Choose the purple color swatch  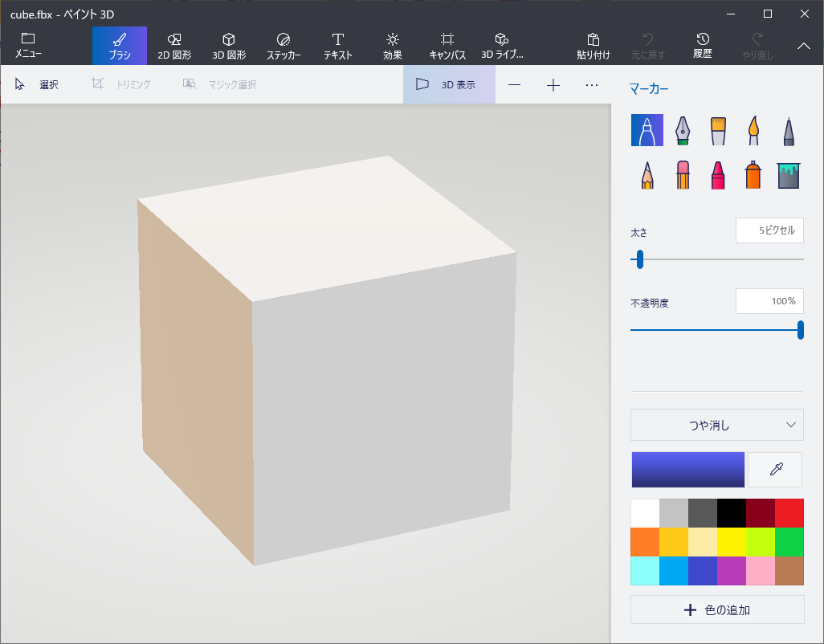click(732, 570)
